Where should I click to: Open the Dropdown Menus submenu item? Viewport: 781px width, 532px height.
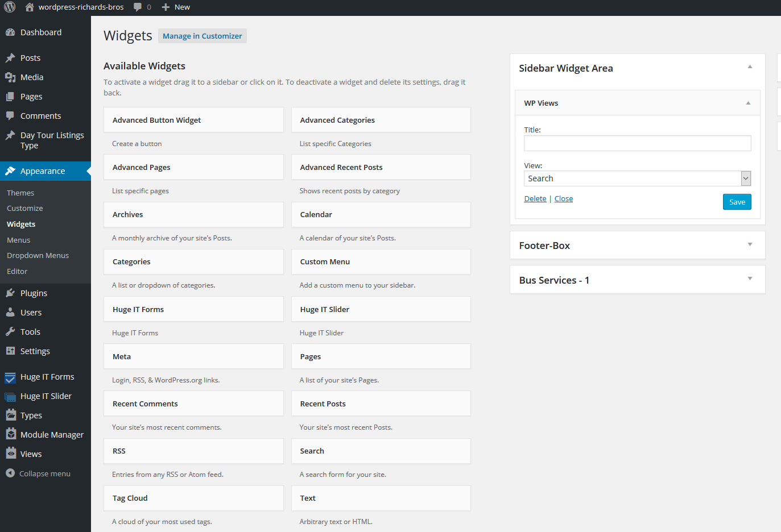pos(38,256)
